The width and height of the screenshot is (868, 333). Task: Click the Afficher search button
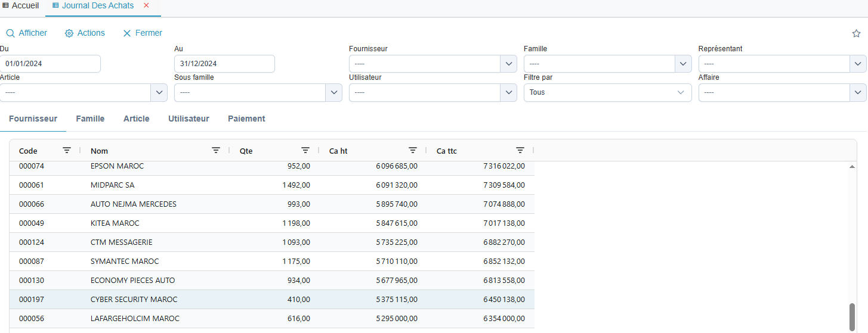point(27,33)
